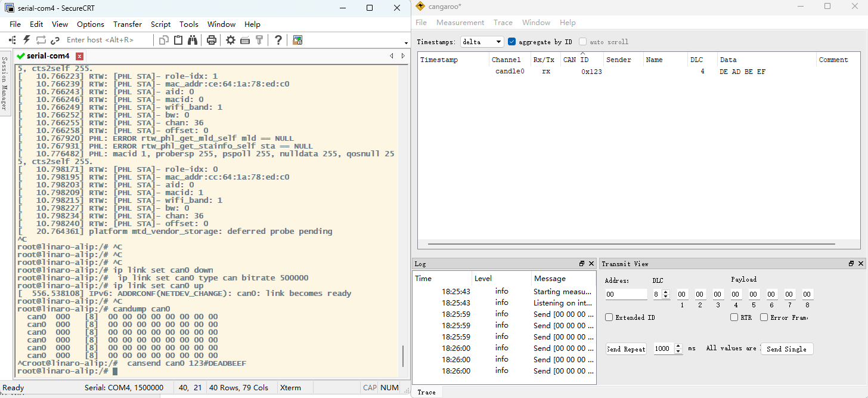Open the Help question mark icon

tap(278, 40)
